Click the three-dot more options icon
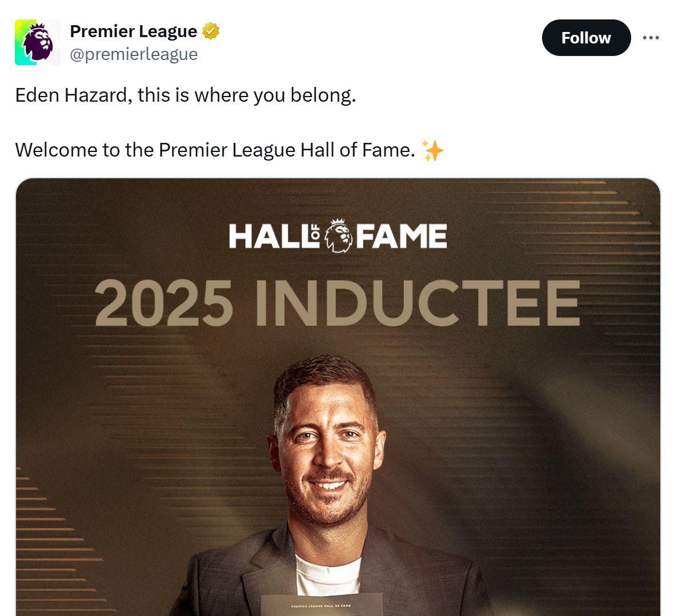Image resolution: width=674 pixels, height=616 pixels. pos(651,37)
